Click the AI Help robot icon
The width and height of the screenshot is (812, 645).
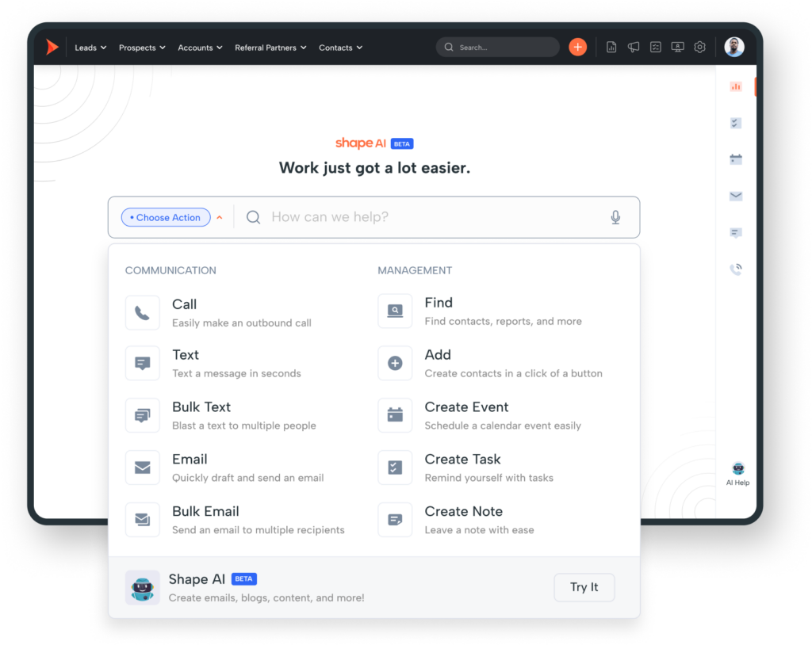[x=737, y=470]
